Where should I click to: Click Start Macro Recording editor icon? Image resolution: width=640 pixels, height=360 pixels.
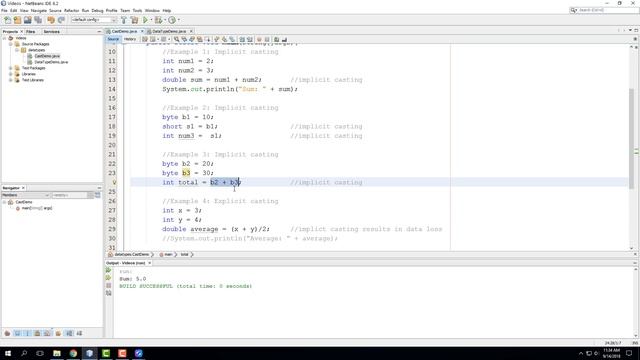[x=259, y=39]
